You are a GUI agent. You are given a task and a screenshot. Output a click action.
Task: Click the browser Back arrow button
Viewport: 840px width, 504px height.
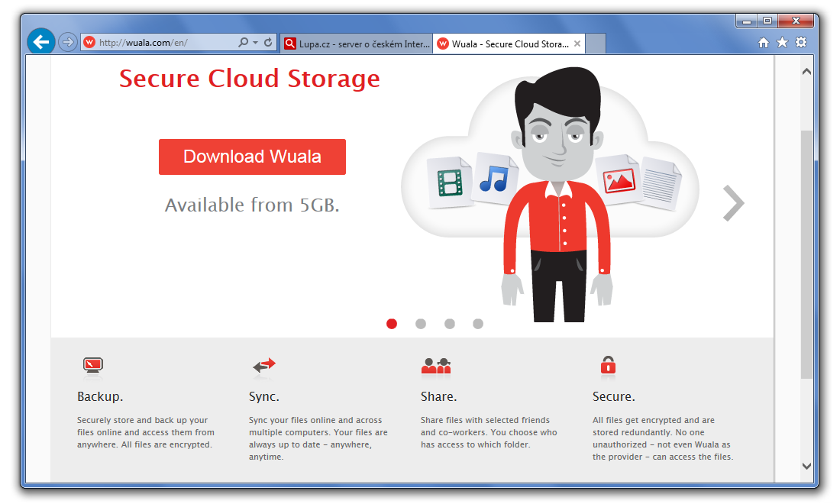(41, 42)
